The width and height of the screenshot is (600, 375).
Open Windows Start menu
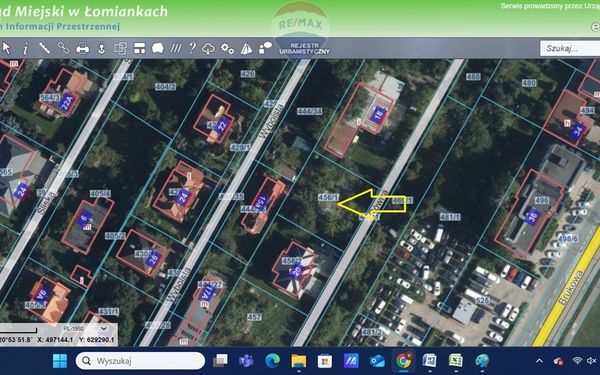click(x=60, y=361)
